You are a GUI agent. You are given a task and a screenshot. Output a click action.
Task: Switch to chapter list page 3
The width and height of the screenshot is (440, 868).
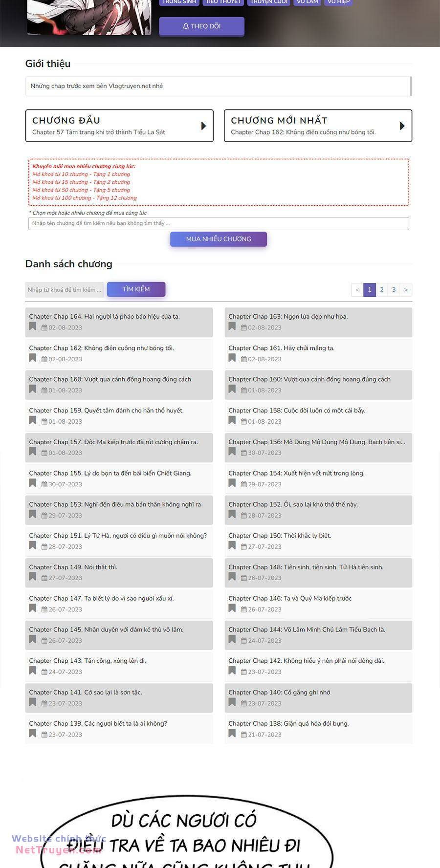(x=394, y=290)
